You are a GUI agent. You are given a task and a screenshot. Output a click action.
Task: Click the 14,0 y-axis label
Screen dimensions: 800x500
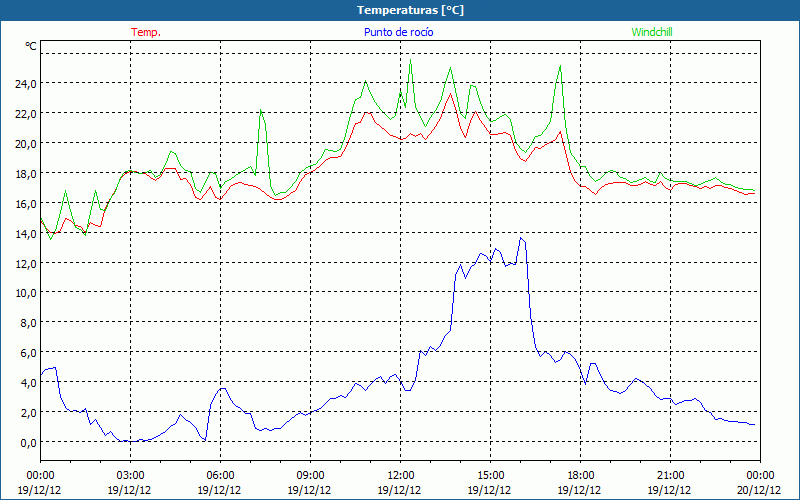click(24, 232)
